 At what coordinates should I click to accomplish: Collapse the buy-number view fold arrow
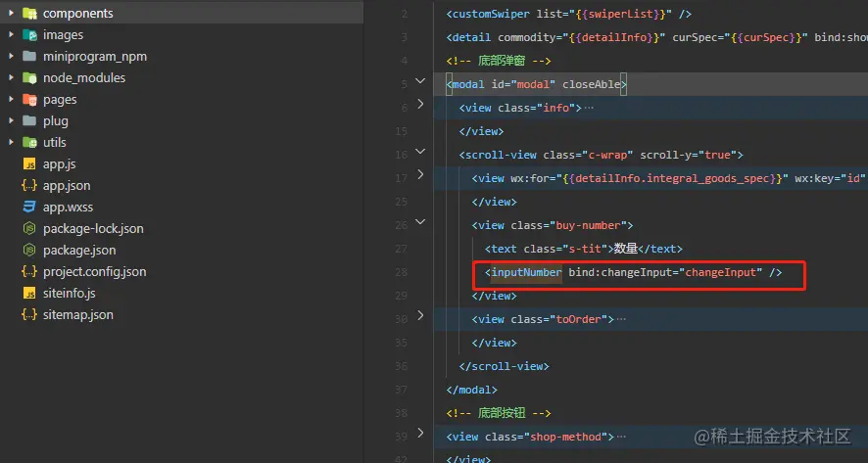420,222
